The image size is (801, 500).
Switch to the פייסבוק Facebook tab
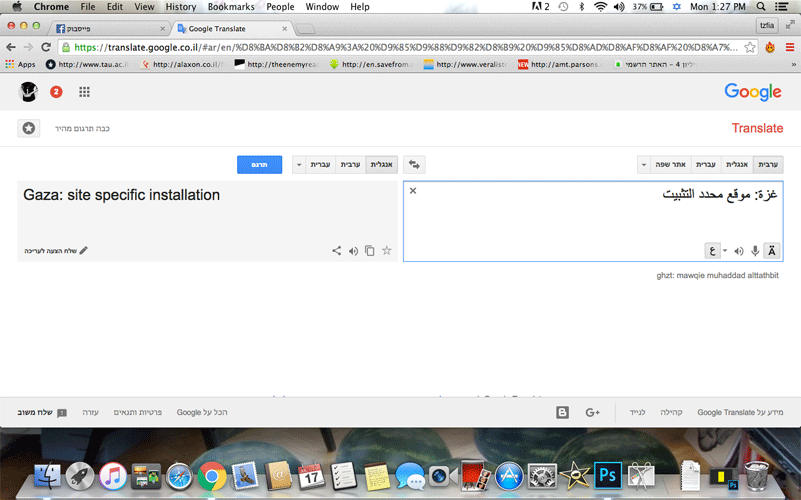click(x=110, y=29)
